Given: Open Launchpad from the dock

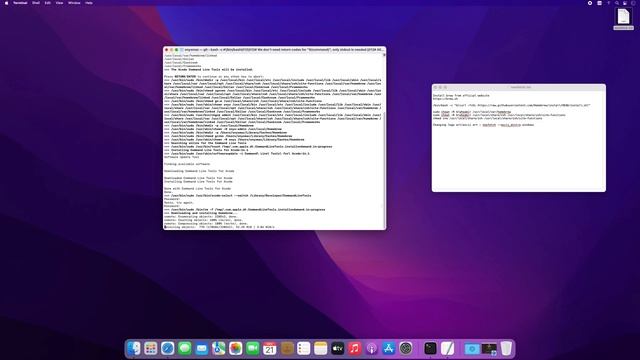Looking at the screenshot, I should [151, 349].
